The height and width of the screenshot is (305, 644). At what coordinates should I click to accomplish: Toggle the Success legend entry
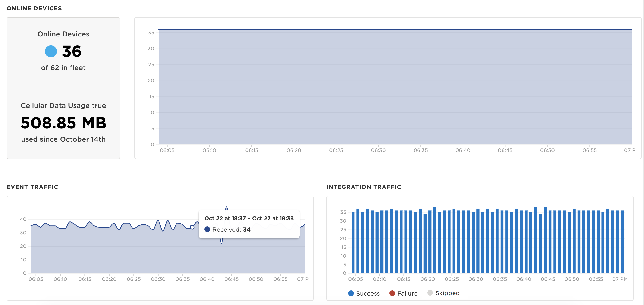[364, 293]
